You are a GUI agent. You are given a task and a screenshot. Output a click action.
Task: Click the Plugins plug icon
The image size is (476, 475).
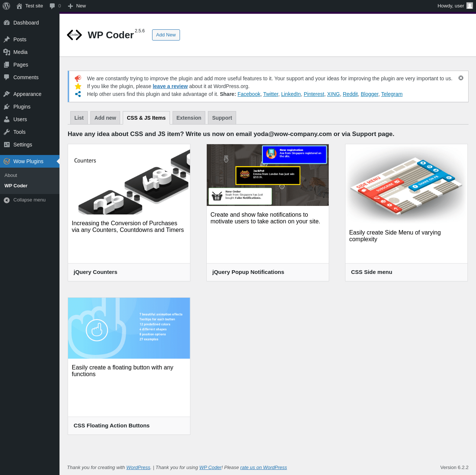tap(7, 107)
